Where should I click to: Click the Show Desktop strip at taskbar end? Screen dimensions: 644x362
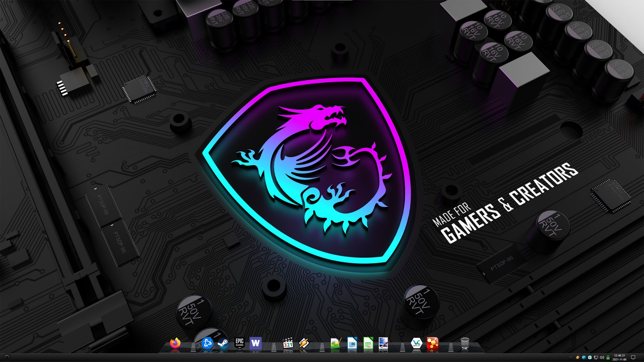click(643, 357)
